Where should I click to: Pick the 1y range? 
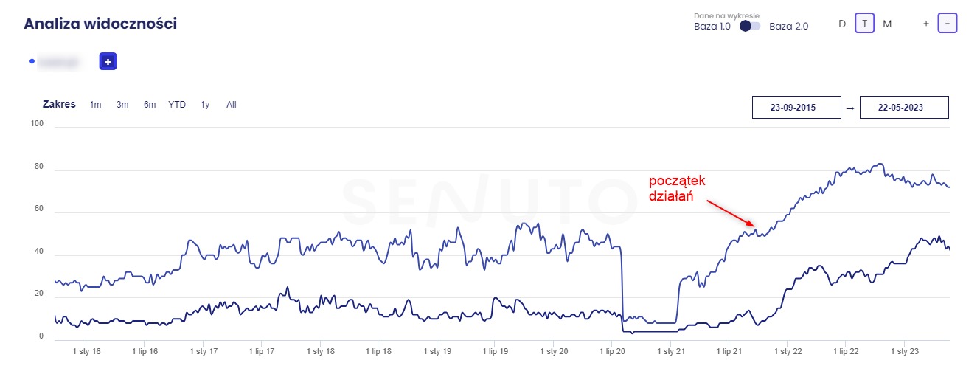click(x=205, y=105)
